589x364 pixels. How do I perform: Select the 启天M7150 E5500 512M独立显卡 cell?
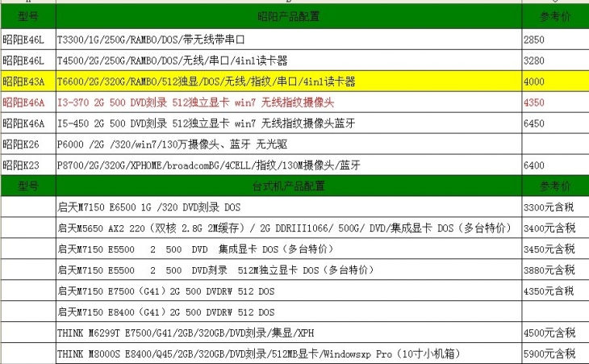[x=289, y=270]
